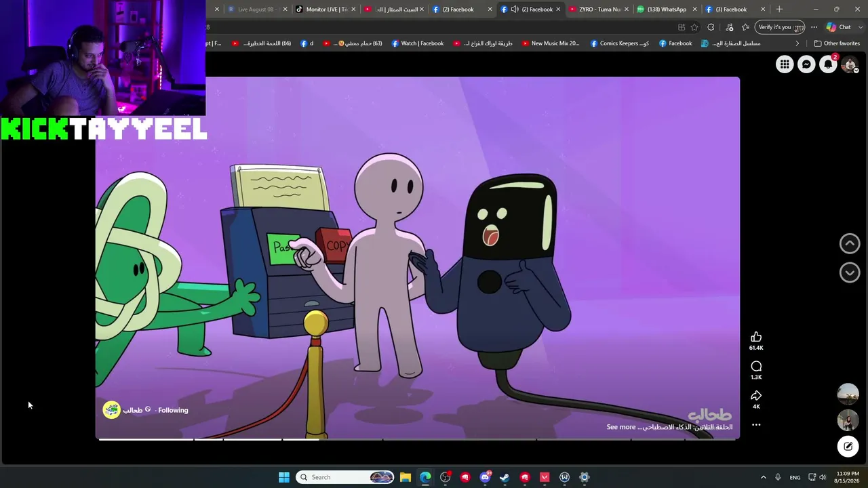Open Microsoft Edge from the taskbar
Screen dimensions: 868x488
click(425, 477)
